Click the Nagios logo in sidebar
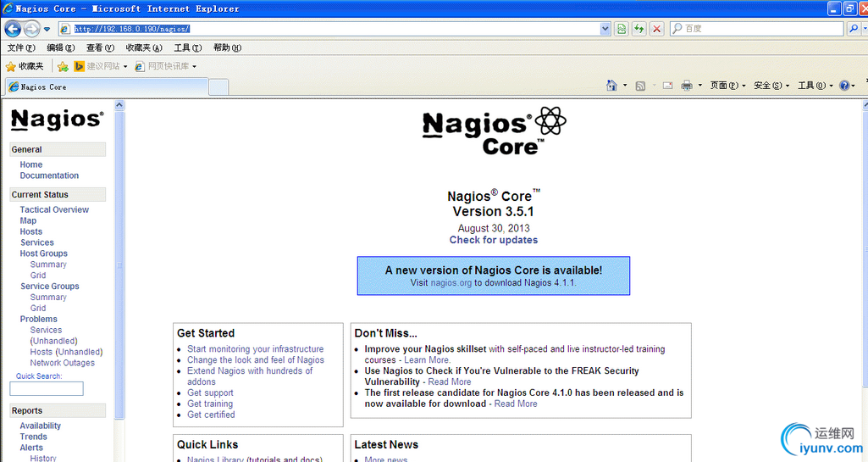Image resolution: width=868 pixels, height=462 pixels. 57,119
